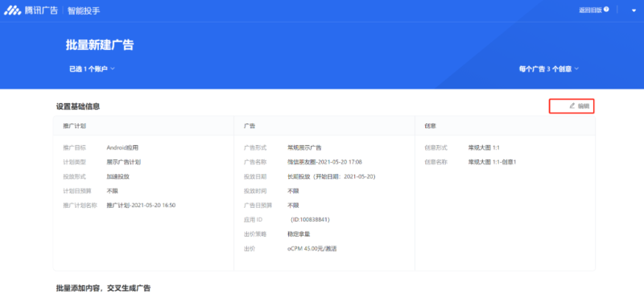
Task: Open the account dropdown arrow in the top bar
Action: (634, 10)
